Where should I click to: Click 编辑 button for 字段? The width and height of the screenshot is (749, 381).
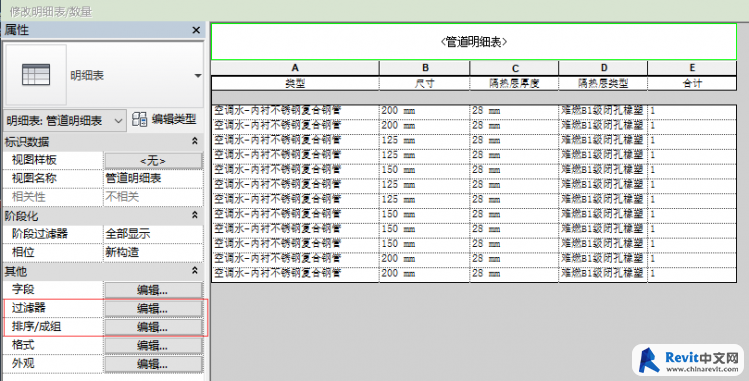(x=153, y=290)
